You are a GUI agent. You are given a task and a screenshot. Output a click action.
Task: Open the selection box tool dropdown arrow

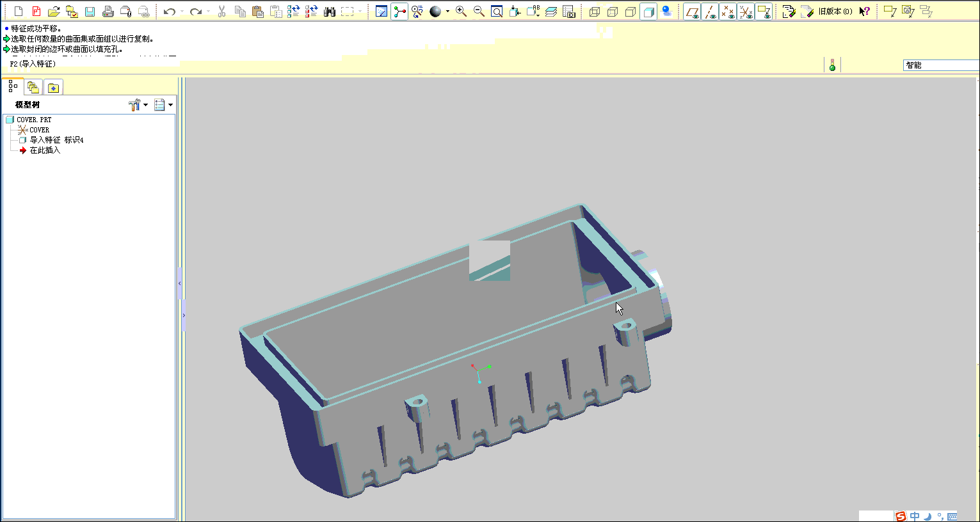(360, 12)
